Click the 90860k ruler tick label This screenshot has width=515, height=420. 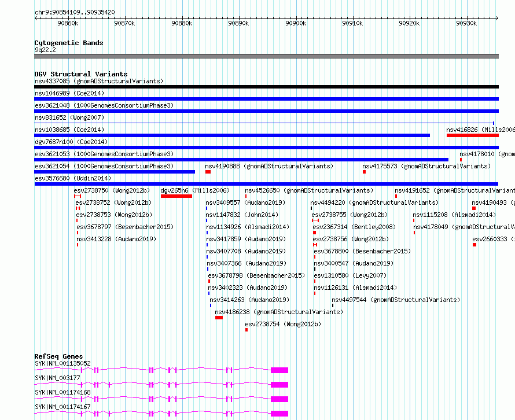68,23
